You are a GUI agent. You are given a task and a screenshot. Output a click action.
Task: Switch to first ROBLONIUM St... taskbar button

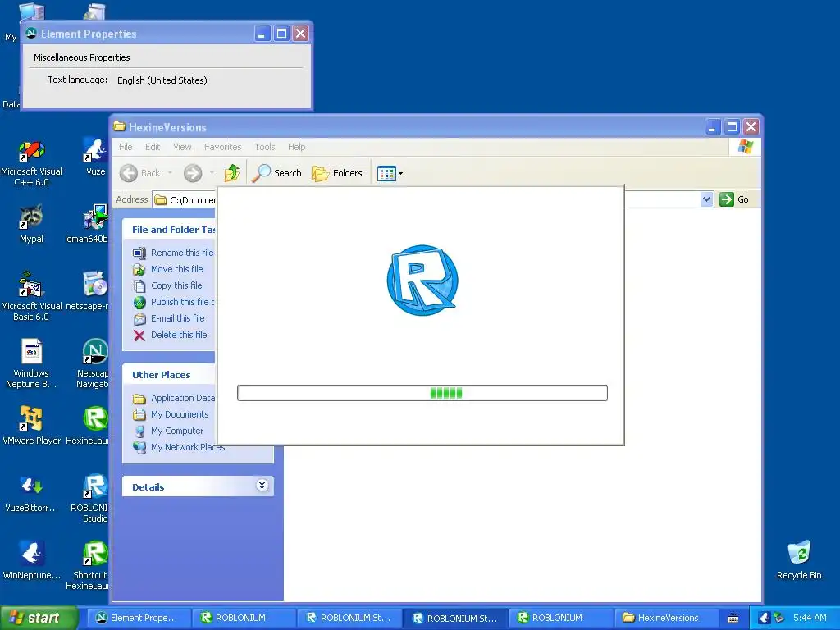[x=349, y=618]
